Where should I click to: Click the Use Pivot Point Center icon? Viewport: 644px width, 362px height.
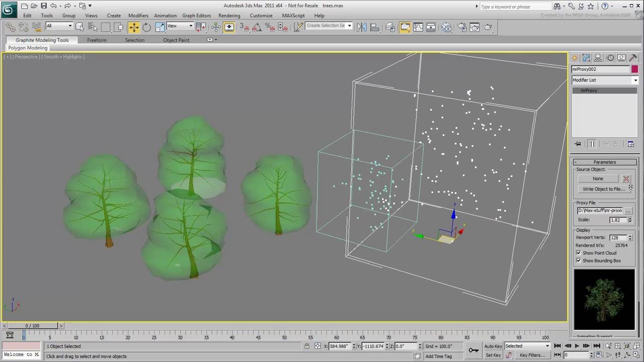pyautogui.click(x=201, y=27)
